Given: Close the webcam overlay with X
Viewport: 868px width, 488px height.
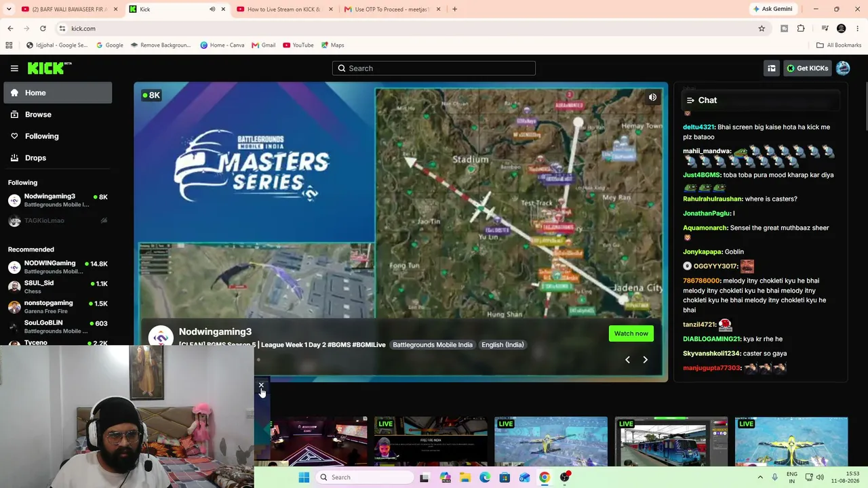Looking at the screenshot, I should coord(261,386).
